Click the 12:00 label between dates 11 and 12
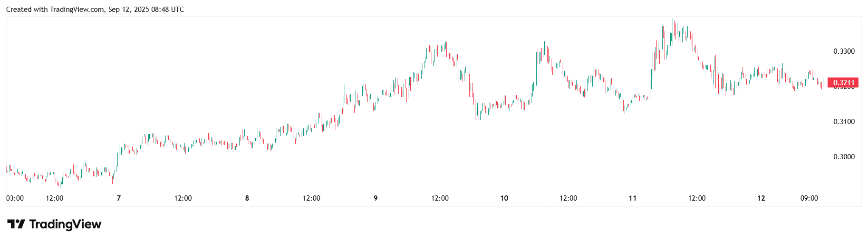 (x=697, y=198)
